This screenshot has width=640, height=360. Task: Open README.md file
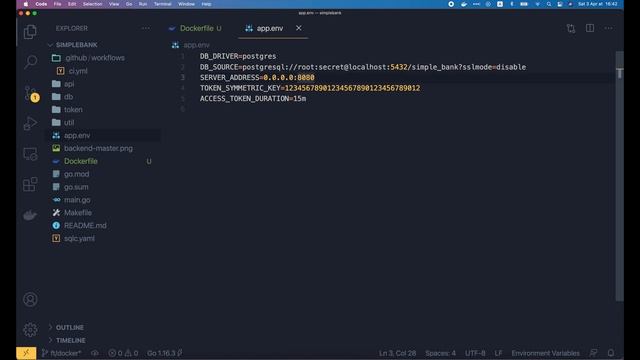(x=85, y=225)
